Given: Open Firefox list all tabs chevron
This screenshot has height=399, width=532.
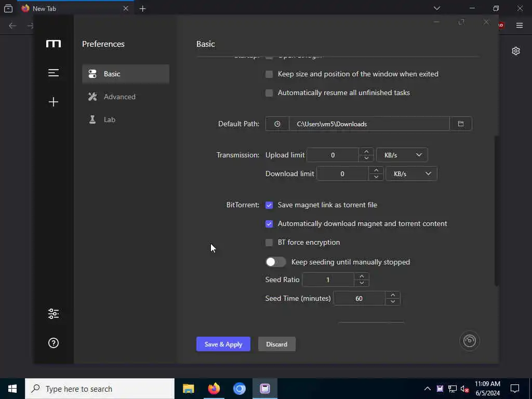Looking at the screenshot, I should 437,8.
